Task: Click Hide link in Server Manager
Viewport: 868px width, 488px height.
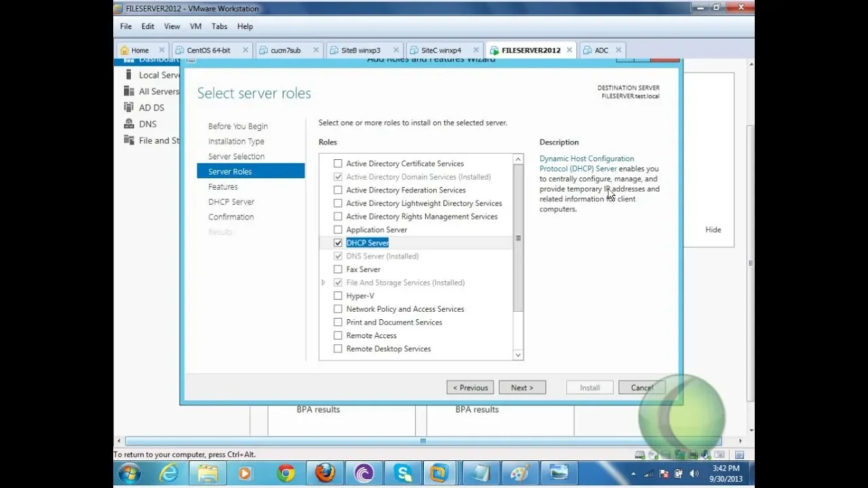Action: (x=713, y=230)
